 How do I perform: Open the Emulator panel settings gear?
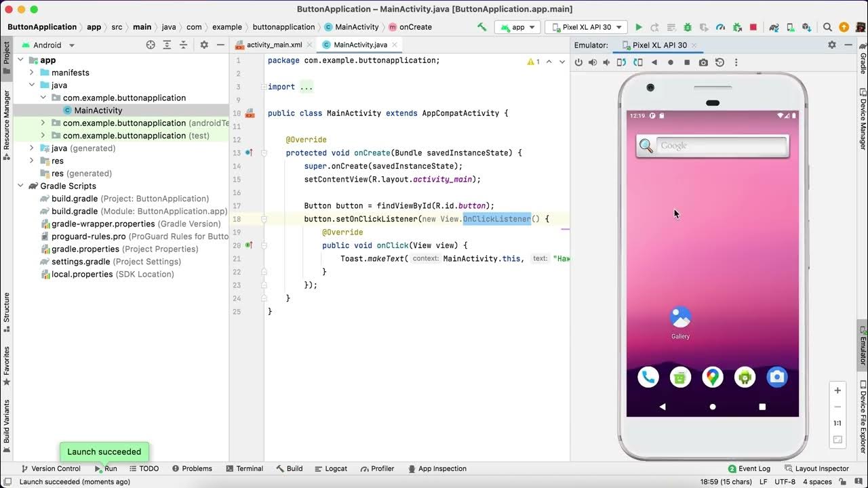(832, 45)
